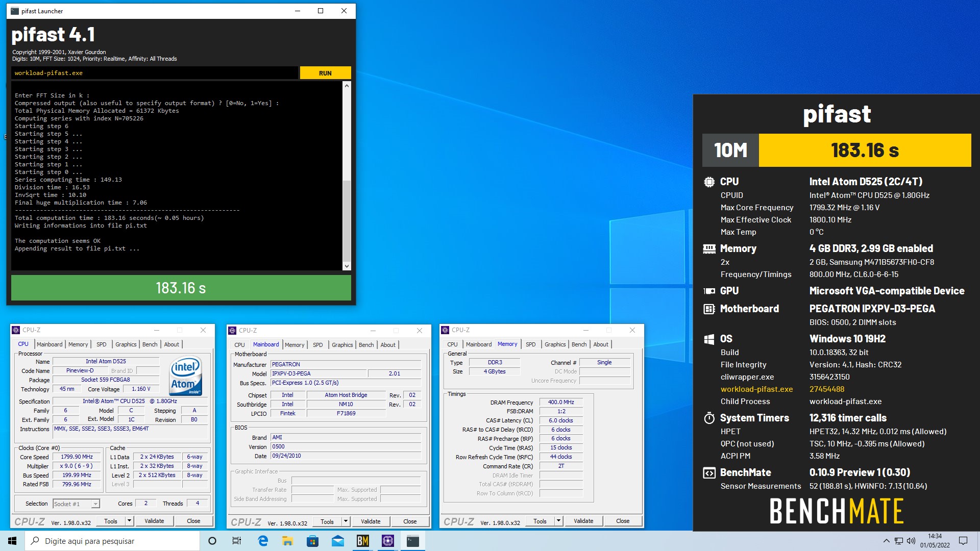Image resolution: width=980 pixels, height=551 pixels.
Task: Expand the Tools dropdown arrow in first CPU-Z window
Action: point(130,521)
